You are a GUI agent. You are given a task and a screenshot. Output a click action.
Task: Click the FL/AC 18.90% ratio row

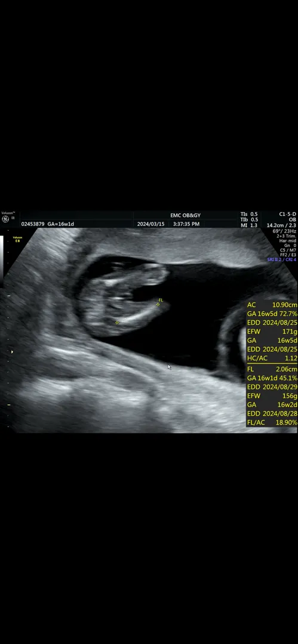272,422
